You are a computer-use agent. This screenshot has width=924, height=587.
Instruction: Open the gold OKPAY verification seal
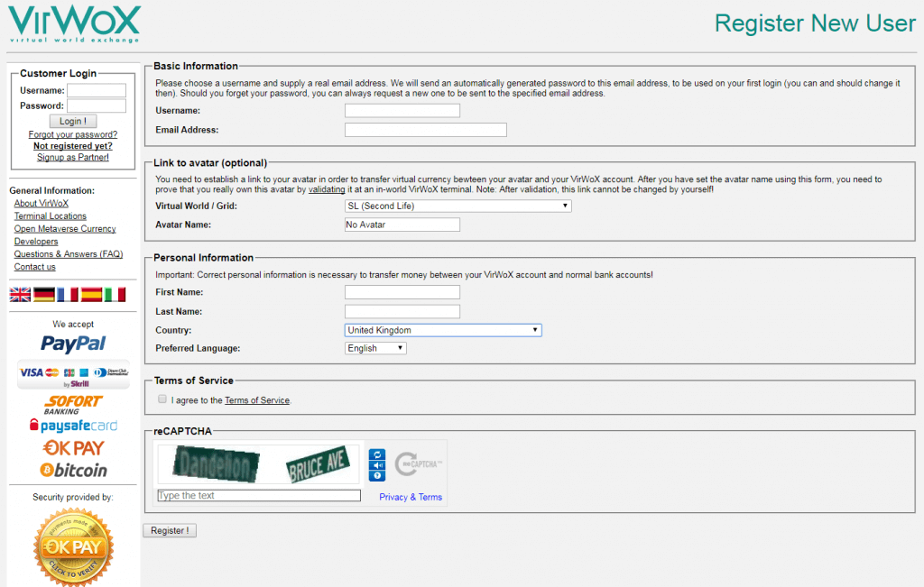pyautogui.click(x=73, y=547)
